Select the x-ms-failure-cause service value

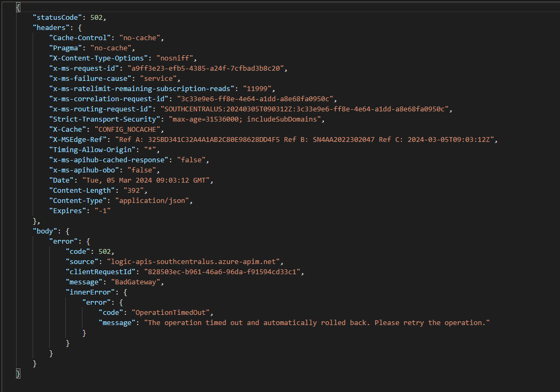click(159, 78)
